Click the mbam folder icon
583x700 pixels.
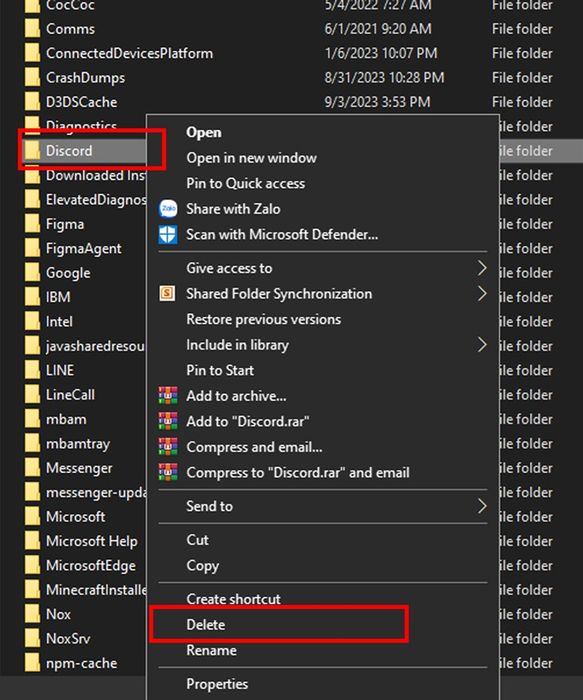[x=32, y=419]
